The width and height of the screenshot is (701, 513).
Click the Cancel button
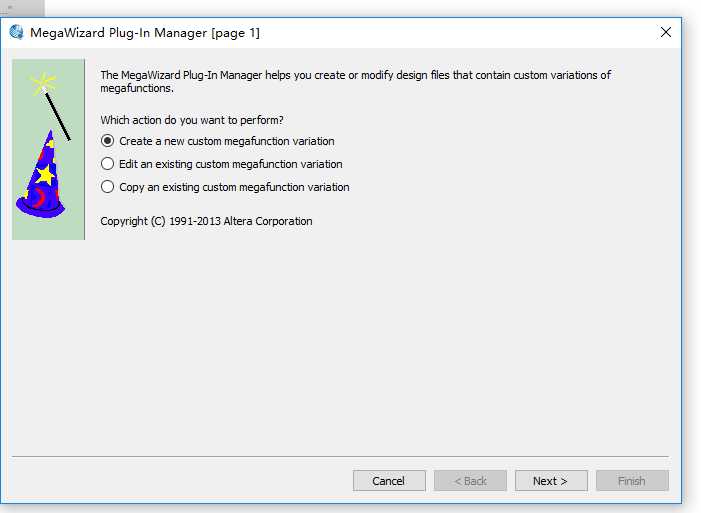pyautogui.click(x=389, y=481)
